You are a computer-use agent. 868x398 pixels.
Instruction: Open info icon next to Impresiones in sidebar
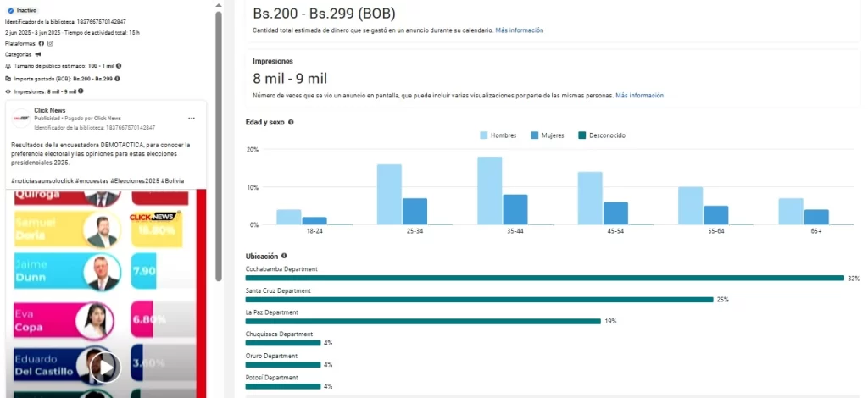(x=81, y=91)
